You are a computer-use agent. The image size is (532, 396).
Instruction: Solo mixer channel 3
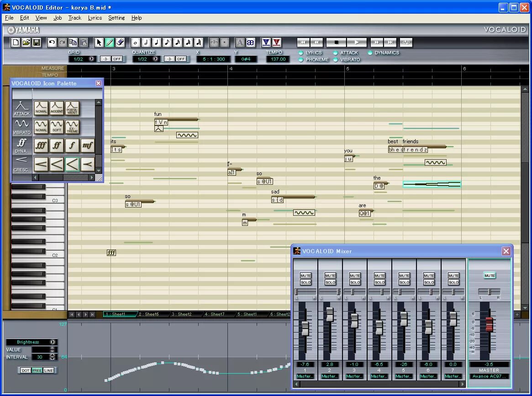coord(355,282)
